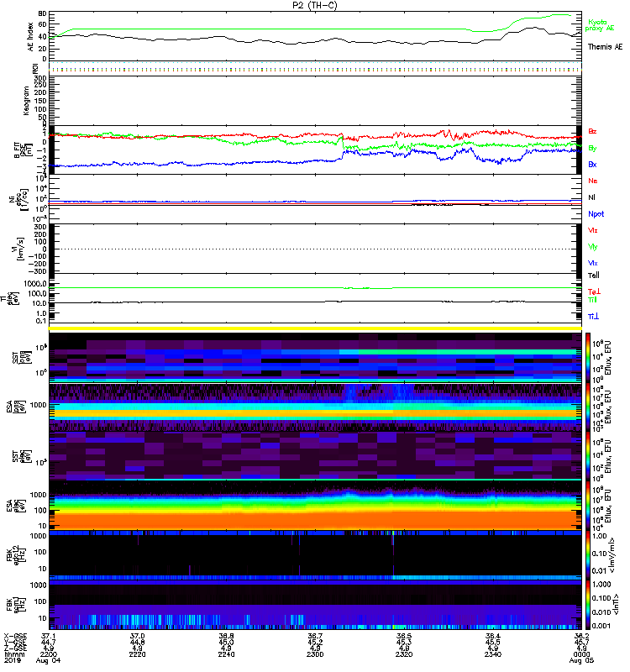Screen dimensions: 630x672
Task: Click the green By legend label
Action: coord(592,149)
